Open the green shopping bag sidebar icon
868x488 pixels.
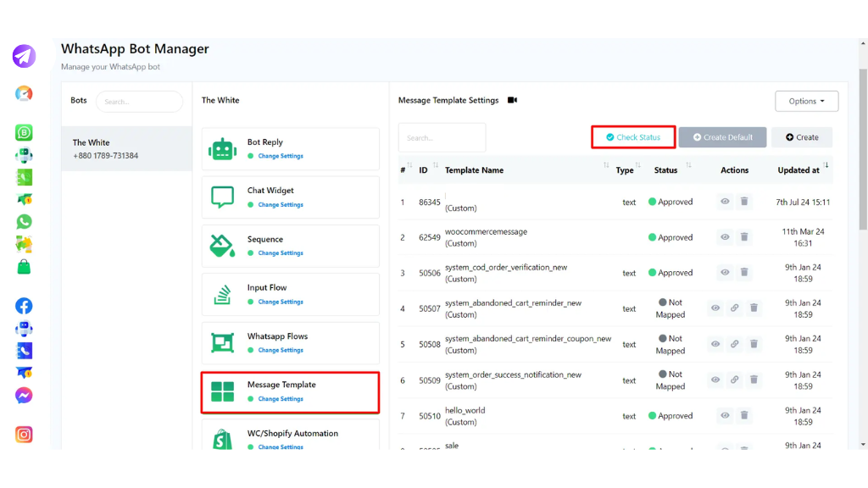pos(24,267)
